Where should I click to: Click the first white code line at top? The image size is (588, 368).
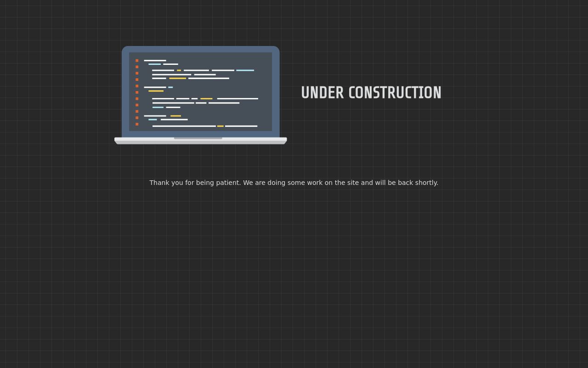pyautogui.click(x=155, y=60)
